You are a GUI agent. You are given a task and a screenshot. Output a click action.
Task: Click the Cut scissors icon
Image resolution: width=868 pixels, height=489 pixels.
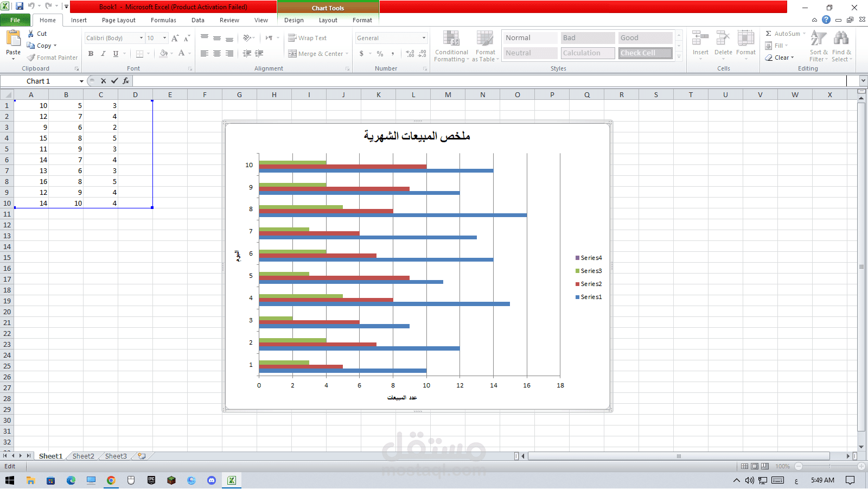coord(31,34)
